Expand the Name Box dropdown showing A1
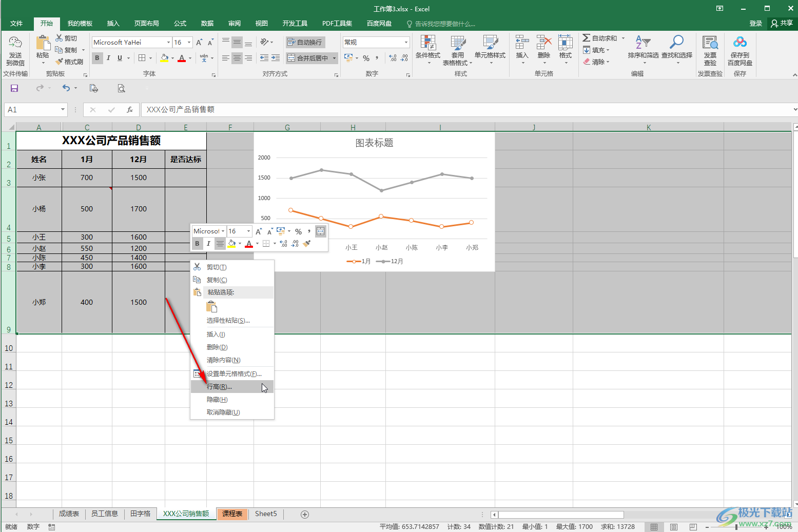This screenshot has width=798, height=532. [63, 109]
